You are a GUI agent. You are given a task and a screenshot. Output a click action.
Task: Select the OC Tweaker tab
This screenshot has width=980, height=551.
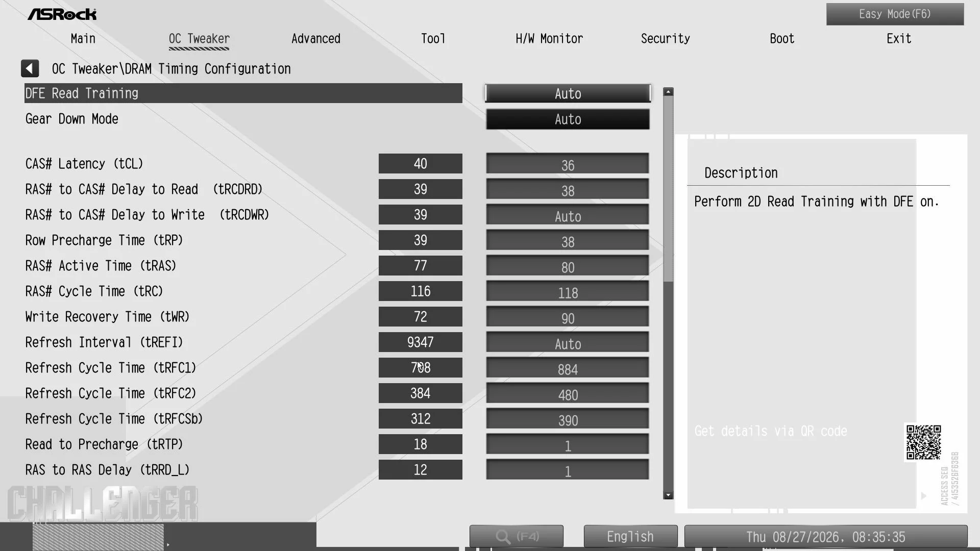199,40
